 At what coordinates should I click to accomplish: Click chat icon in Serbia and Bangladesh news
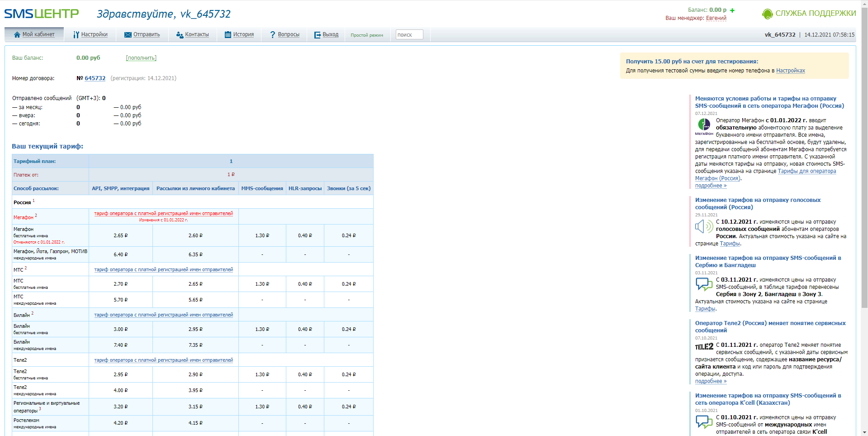click(x=704, y=284)
